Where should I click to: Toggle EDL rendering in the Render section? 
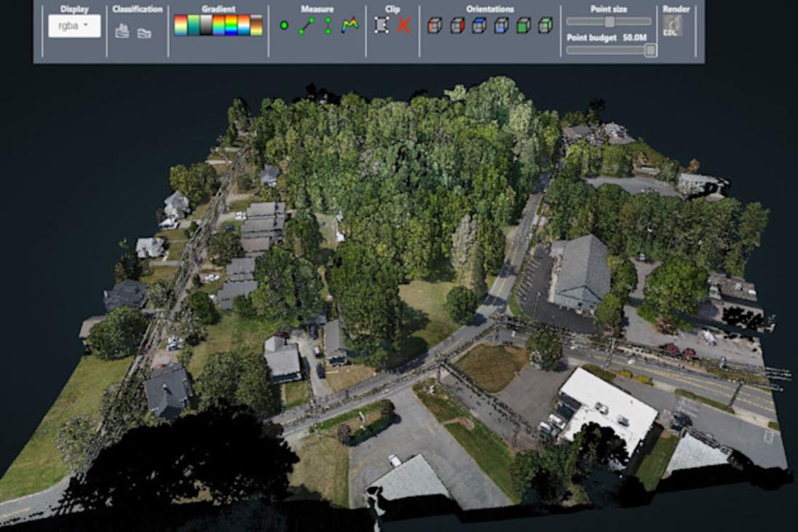tap(673, 26)
